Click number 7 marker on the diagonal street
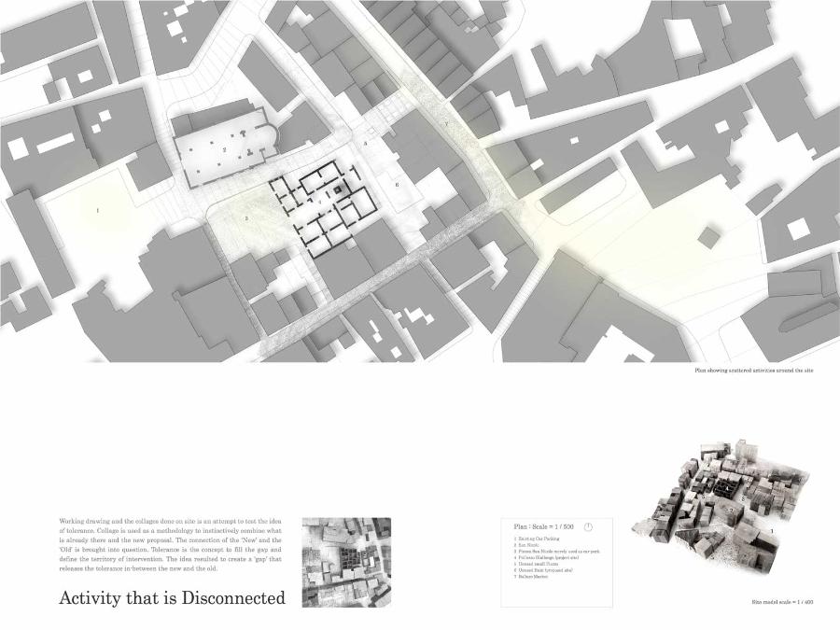The width and height of the screenshot is (840, 630). 446,124
